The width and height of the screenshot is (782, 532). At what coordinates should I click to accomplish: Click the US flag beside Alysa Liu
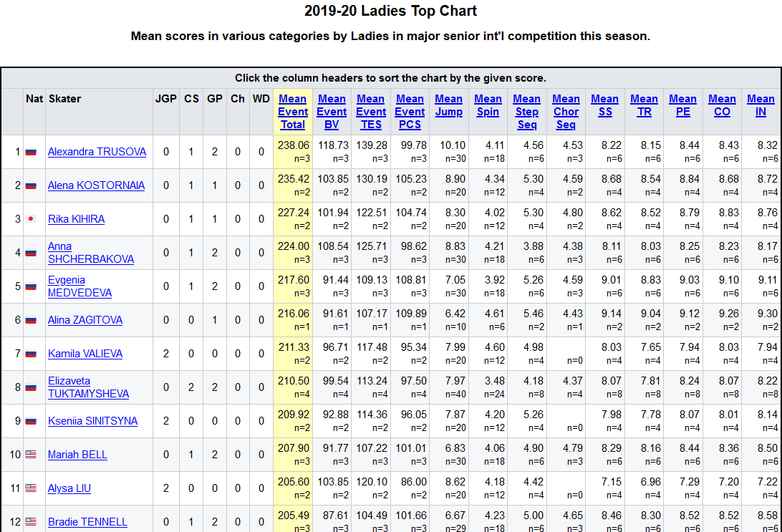point(31,488)
